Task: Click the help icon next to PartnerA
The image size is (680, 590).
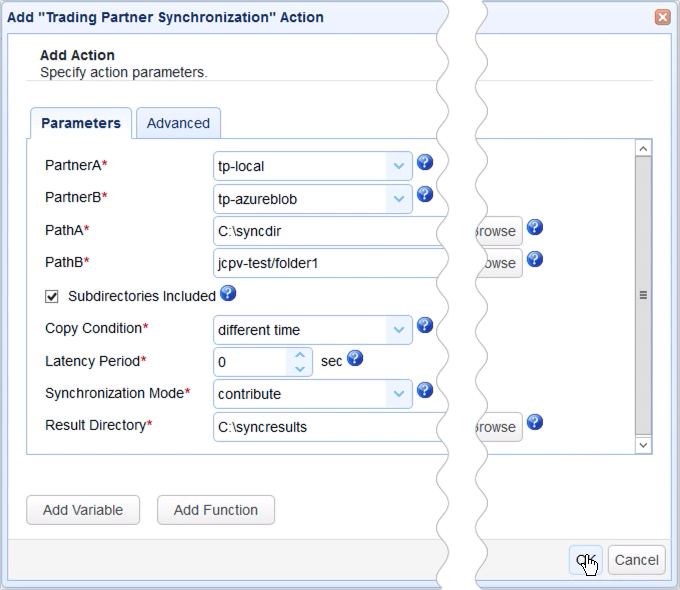Action: click(x=424, y=163)
